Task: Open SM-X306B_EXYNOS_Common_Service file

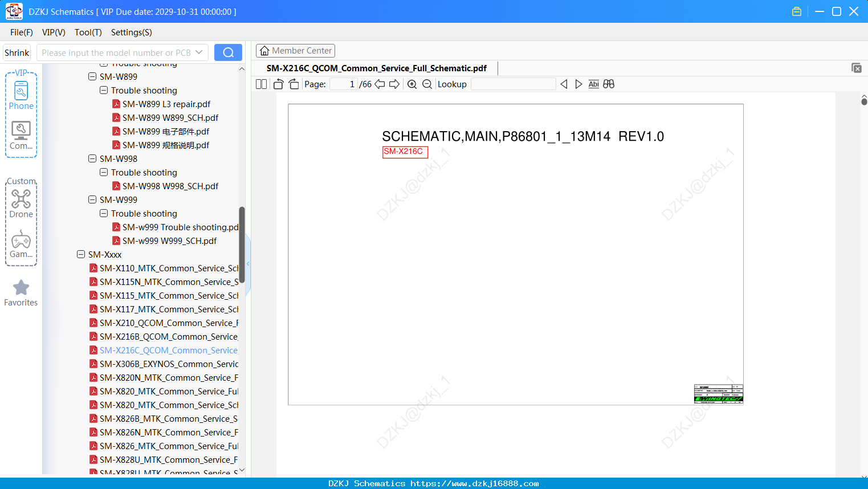Action: pos(164,364)
